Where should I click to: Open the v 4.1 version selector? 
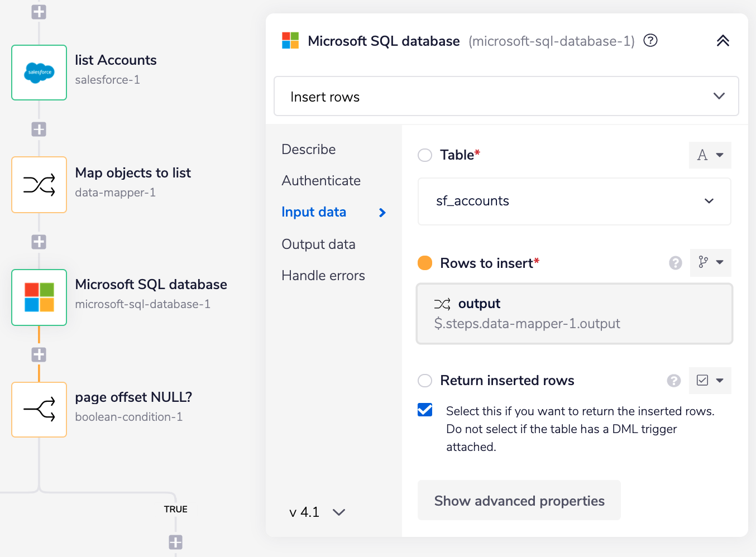click(x=317, y=512)
